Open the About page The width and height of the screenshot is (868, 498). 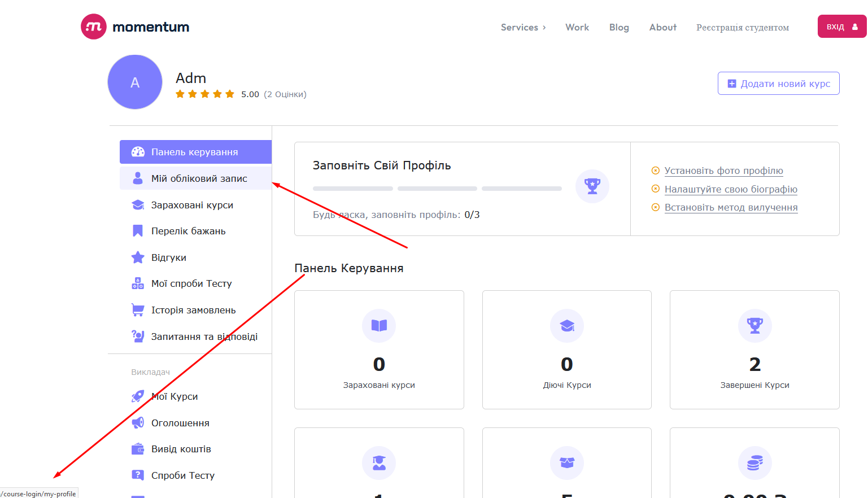click(663, 27)
